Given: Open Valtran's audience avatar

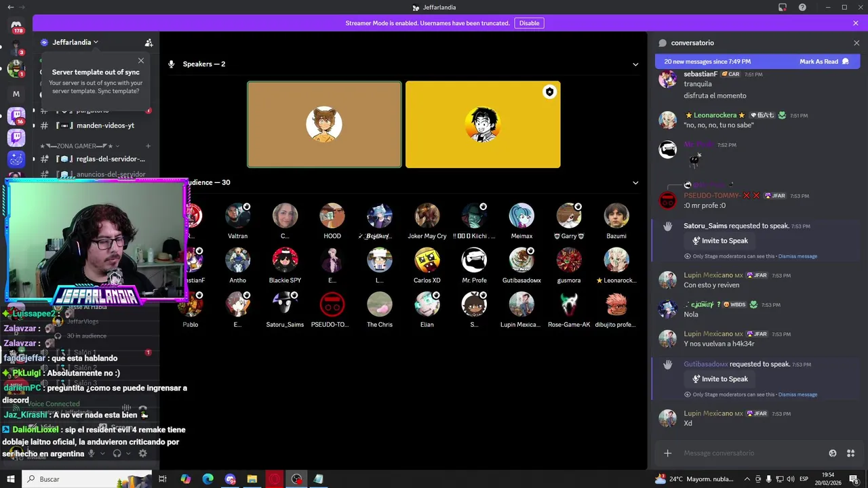Looking at the screenshot, I should [x=237, y=216].
